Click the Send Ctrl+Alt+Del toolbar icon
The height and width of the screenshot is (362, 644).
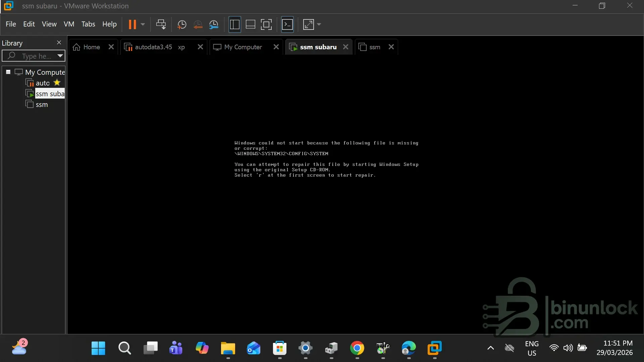tap(161, 24)
